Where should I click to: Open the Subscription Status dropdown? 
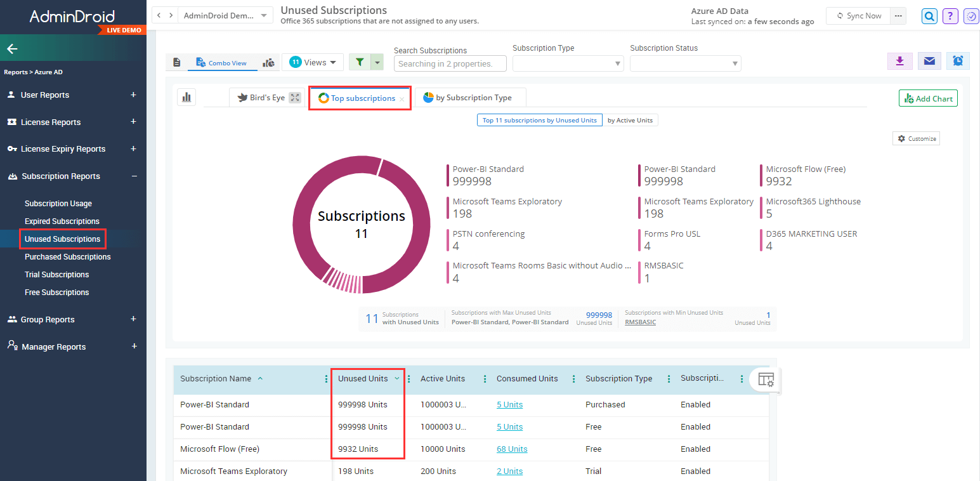685,63
